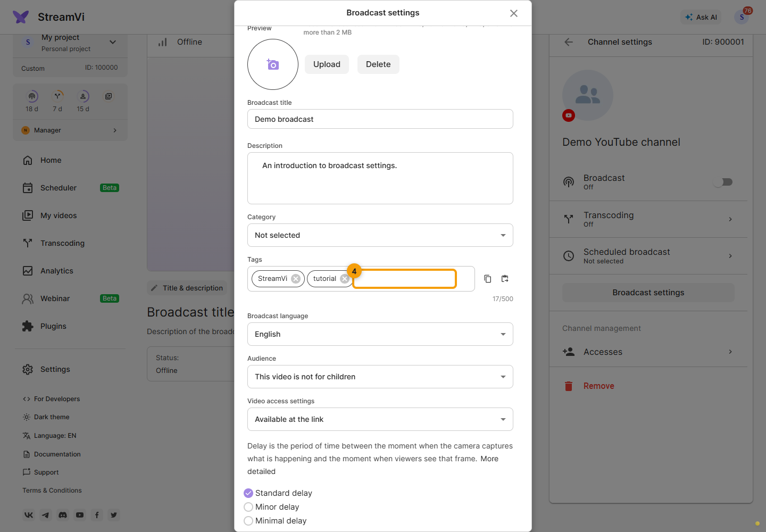
Task: Change Language: EN setting
Action: [49, 436]
